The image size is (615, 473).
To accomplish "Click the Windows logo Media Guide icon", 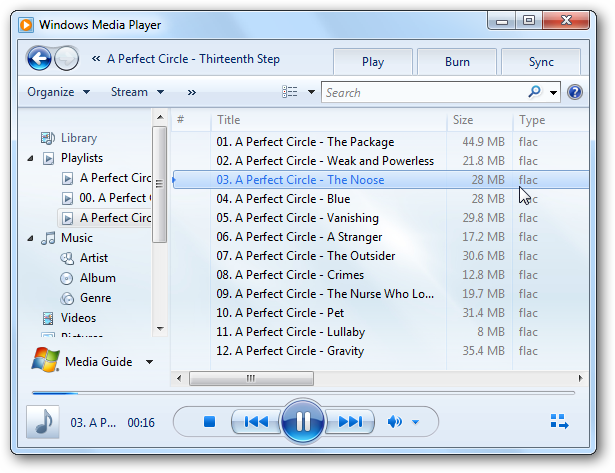I will [x=45, y=360].
